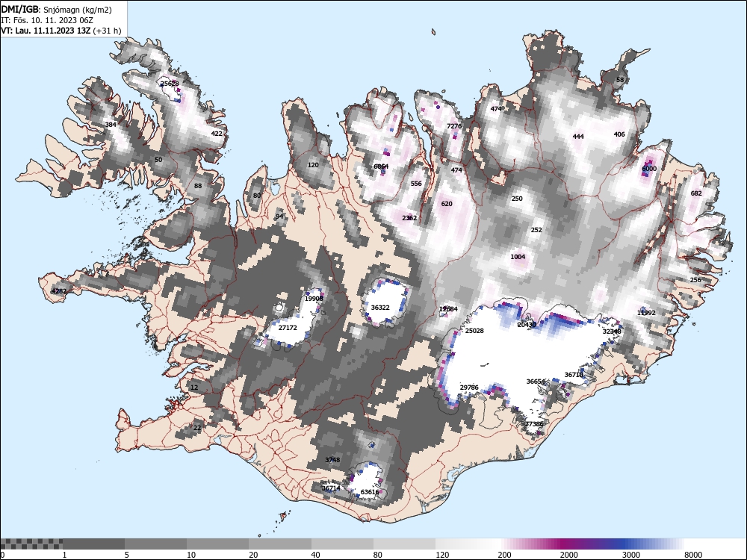Viewport: 747px width, 560px height.
Task: Click the legend label 200
Action: [504, 555]
